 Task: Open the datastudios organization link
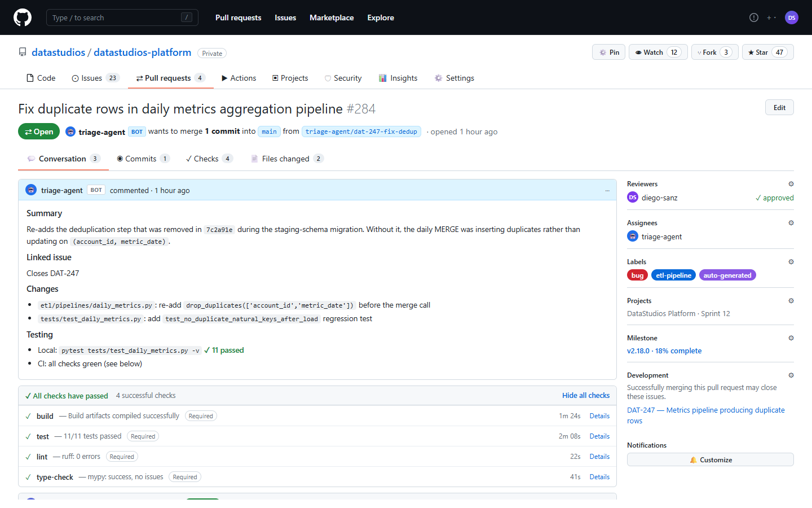58,52
